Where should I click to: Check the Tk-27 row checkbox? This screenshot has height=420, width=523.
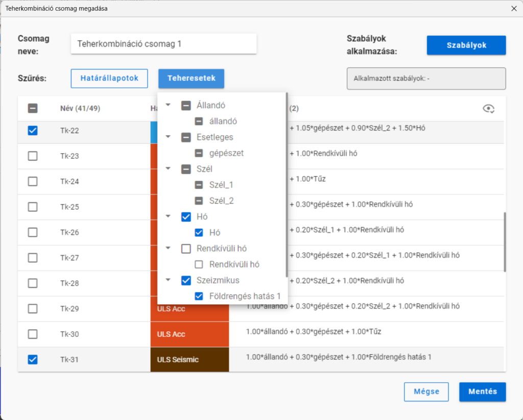click(x=33, y=258)
